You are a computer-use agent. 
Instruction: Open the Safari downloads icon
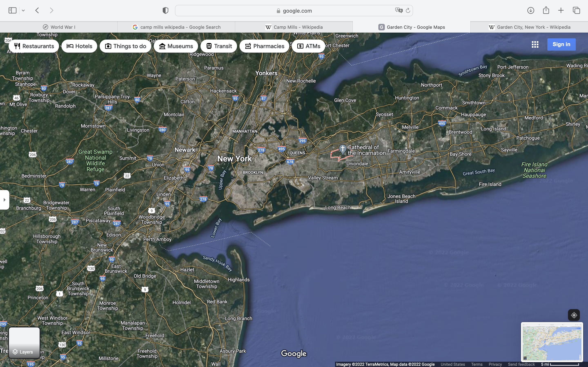tap(531, 10)
